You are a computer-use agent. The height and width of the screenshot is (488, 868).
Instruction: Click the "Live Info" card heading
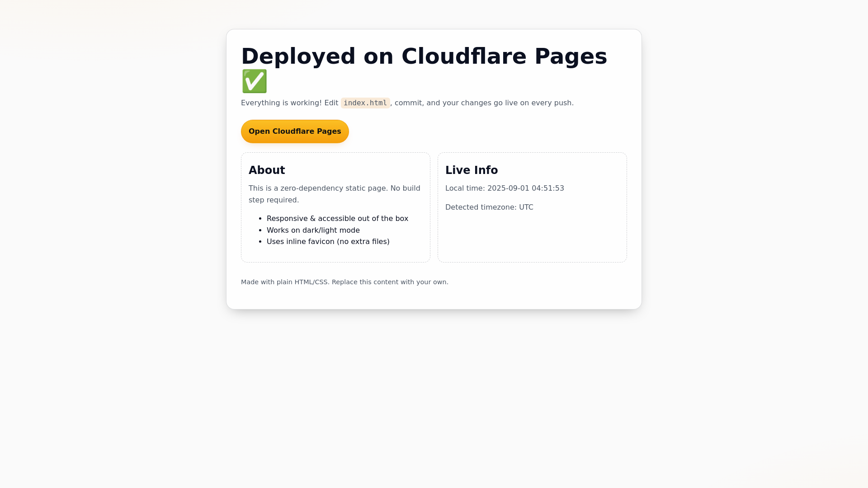(x=472, y=170)
